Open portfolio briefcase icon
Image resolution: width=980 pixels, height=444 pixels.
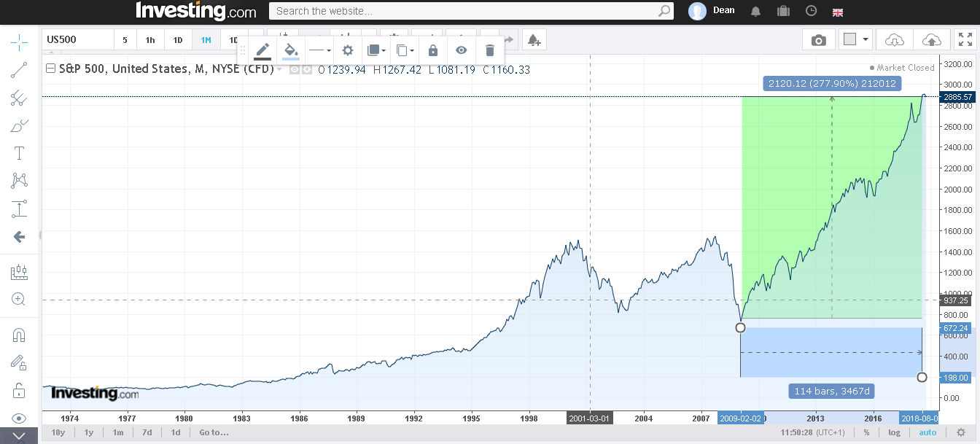(x=784, y=11)
